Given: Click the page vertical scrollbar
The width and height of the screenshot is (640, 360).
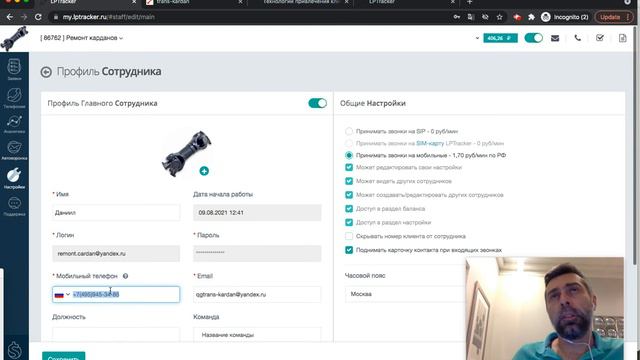Looking at the screenshot, I should pos(635,145).
